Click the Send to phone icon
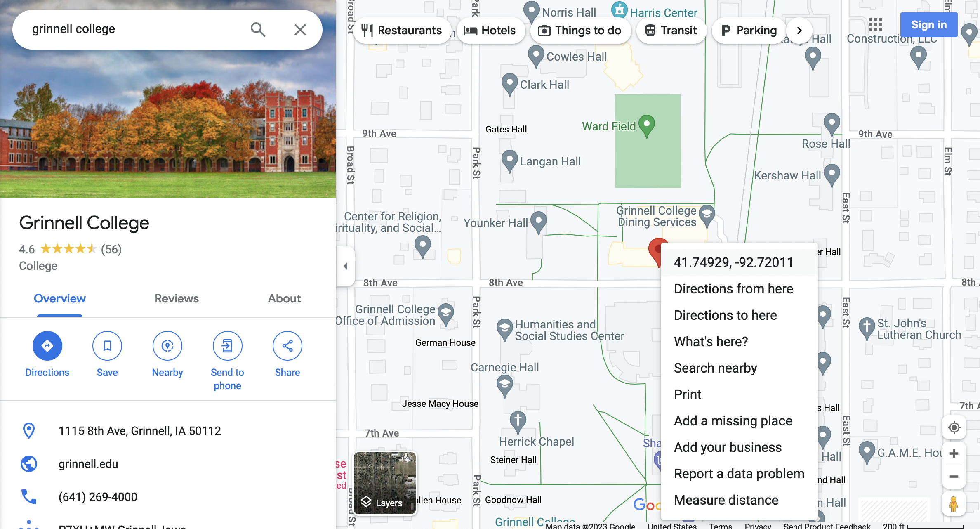This screenshot has height=529, width=980. tap(227, 346)
